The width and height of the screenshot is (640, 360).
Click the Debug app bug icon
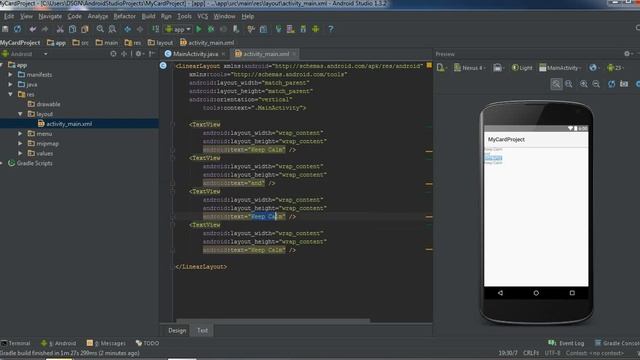pos(211,29)
